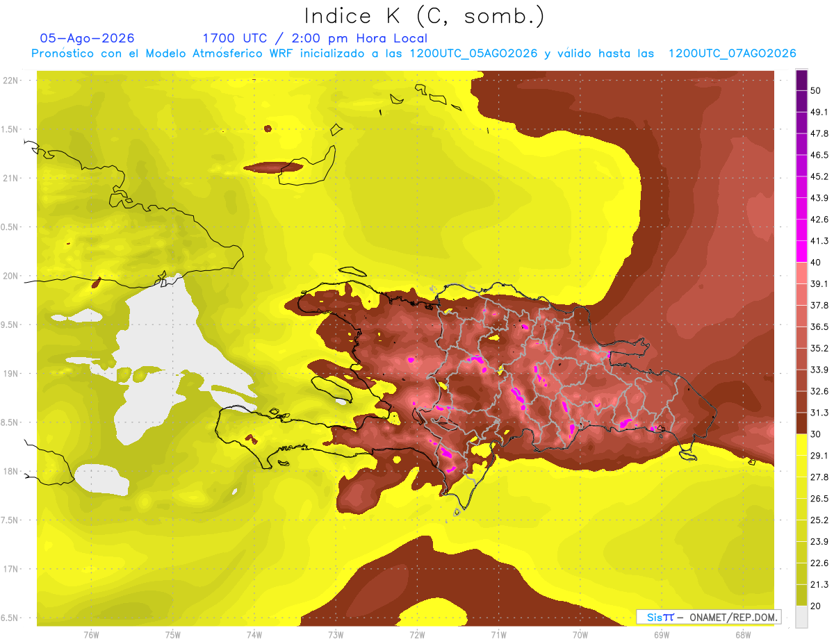The image size is (834, 644).
Task: Click the '72W' longitude label
Action: (417, 634)
